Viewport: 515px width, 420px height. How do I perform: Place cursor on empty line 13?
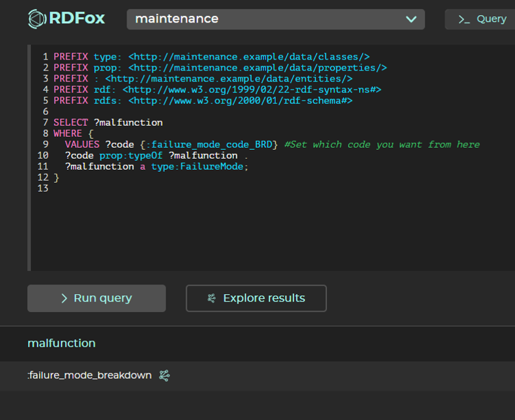click(137, 188)
